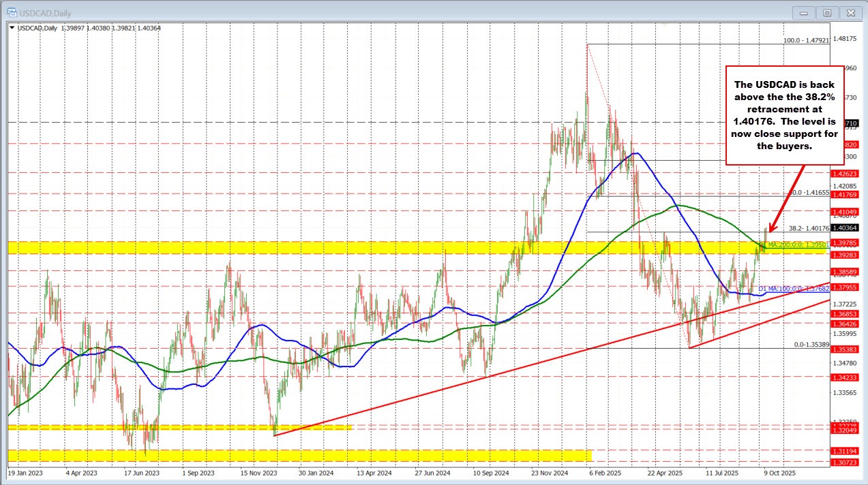Viewport: 868px width, 485px height.
Task: Click the red 1.42623 price level tag
Action: click(844, 174)
